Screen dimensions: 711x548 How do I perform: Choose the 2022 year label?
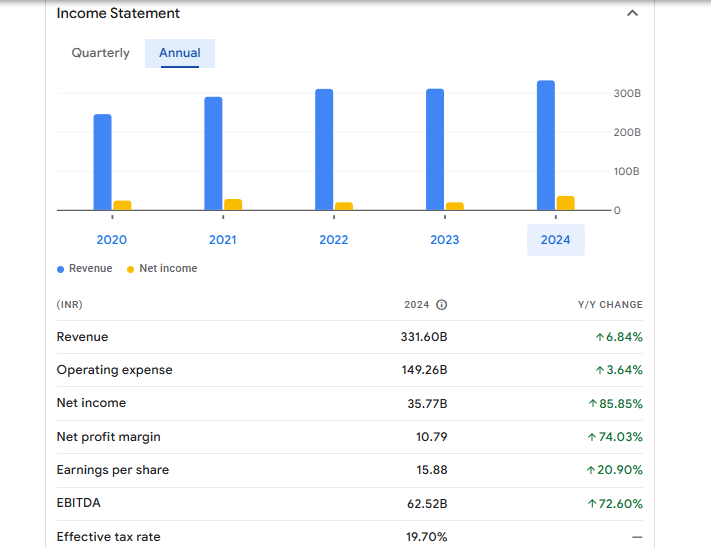point(333,240)
